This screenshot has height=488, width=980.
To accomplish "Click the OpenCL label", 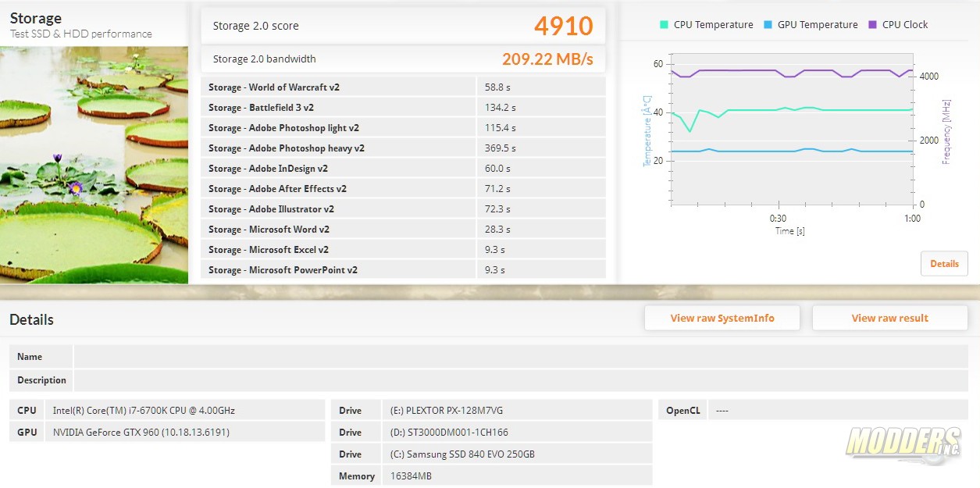I will pyautogui.click(x=683, y=410).
